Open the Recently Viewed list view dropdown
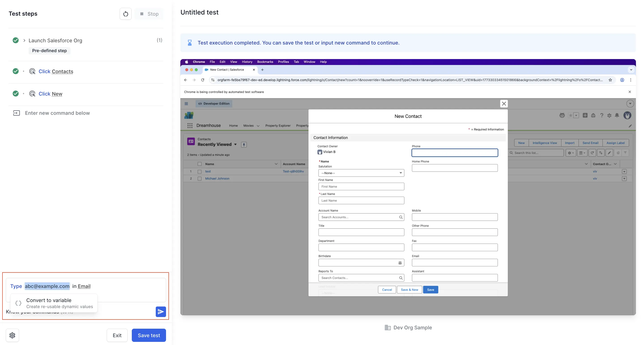644x345 pixels. click(235, 145)
